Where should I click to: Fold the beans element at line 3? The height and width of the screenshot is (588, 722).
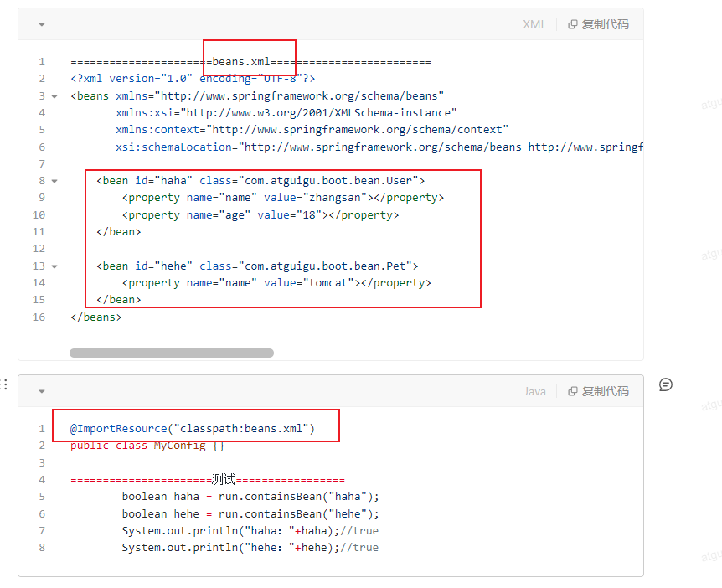[x=54, y=96]
